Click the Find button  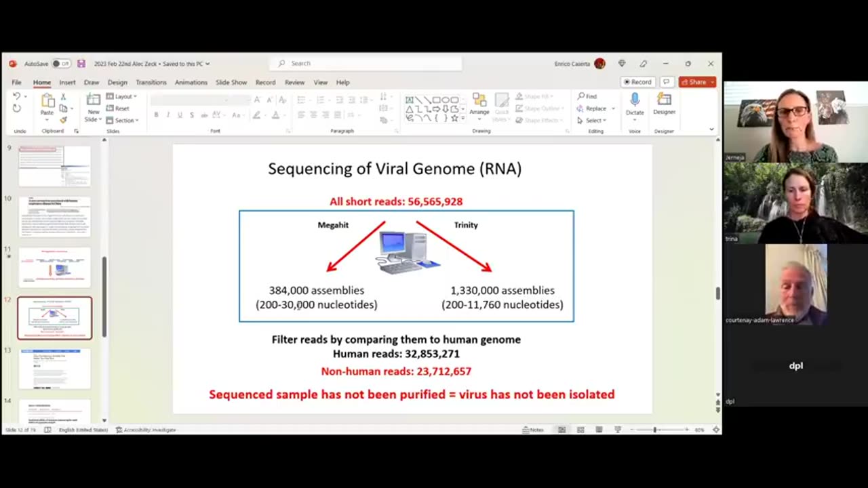point(587,97)
